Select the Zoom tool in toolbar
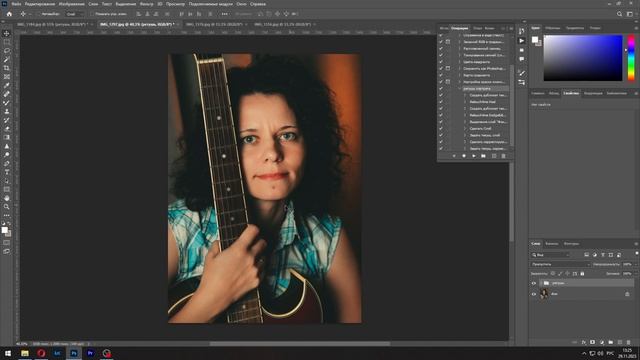Image resolution: width=640 pixels, height=360 pixels. (x=7, y=207)
